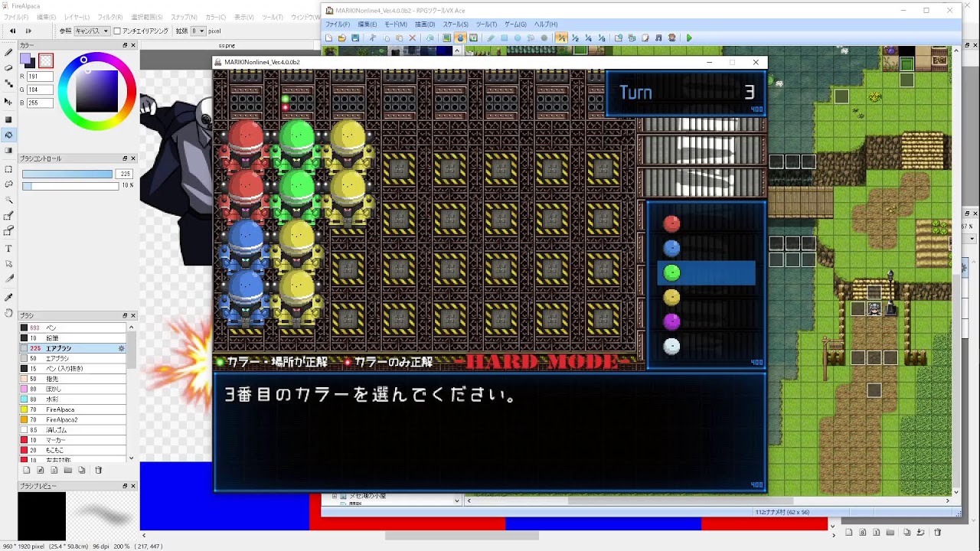Float the カラー panel with undock icon
The width and height of the screenshot is (980, 551).
[125, 45]
